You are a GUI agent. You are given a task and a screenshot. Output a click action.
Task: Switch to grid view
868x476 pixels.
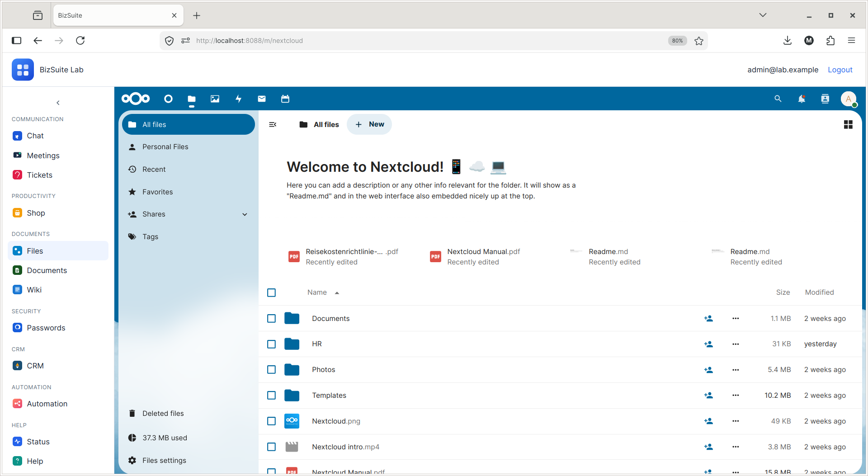pyautogui.click(x=848, y=124)
